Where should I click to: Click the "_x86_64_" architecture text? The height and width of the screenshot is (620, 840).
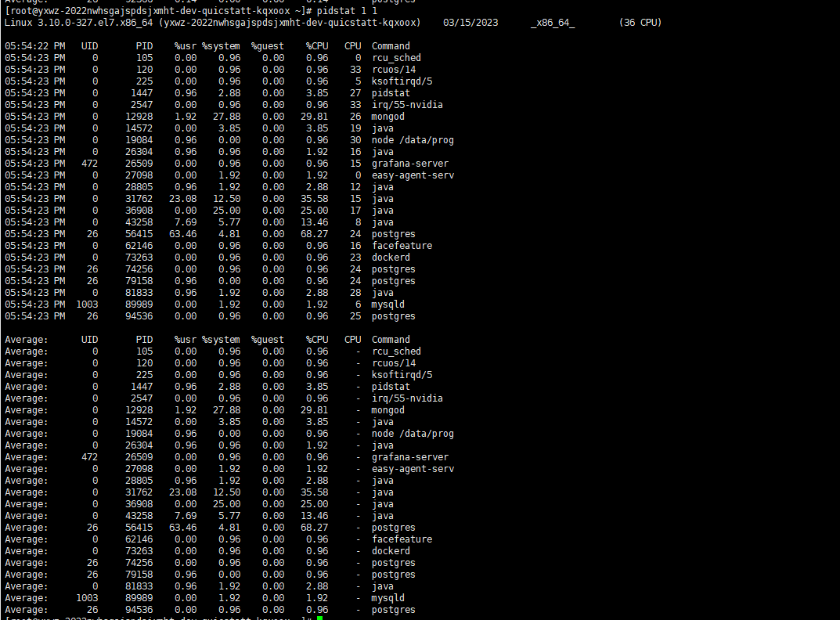coord(553,23)
